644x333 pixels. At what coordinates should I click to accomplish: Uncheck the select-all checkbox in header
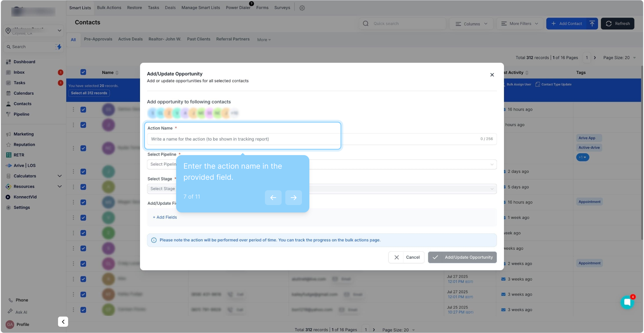[83, 72]
